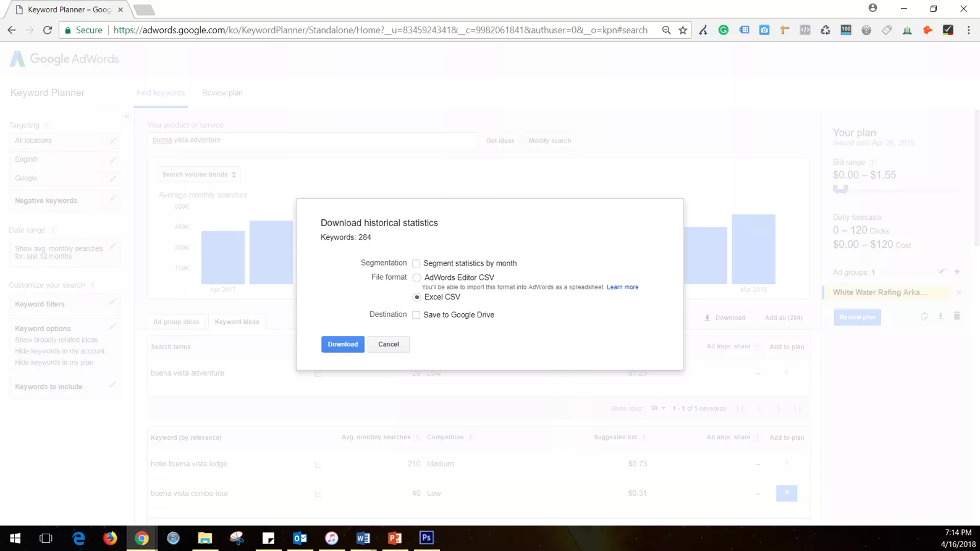The height and width of the screenshot is (551, 980).
Task: Go back in browser history
Action: (x=12, y=30)
